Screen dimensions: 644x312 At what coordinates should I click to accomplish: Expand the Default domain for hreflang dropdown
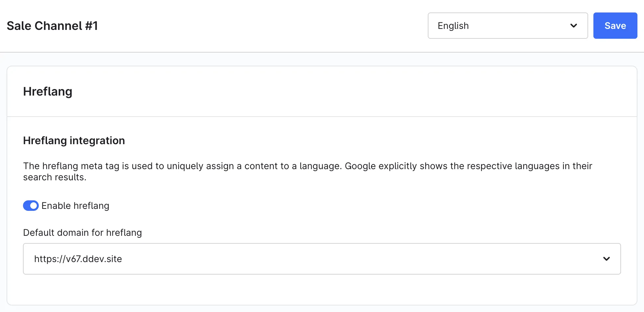click(x=322, y=259)
